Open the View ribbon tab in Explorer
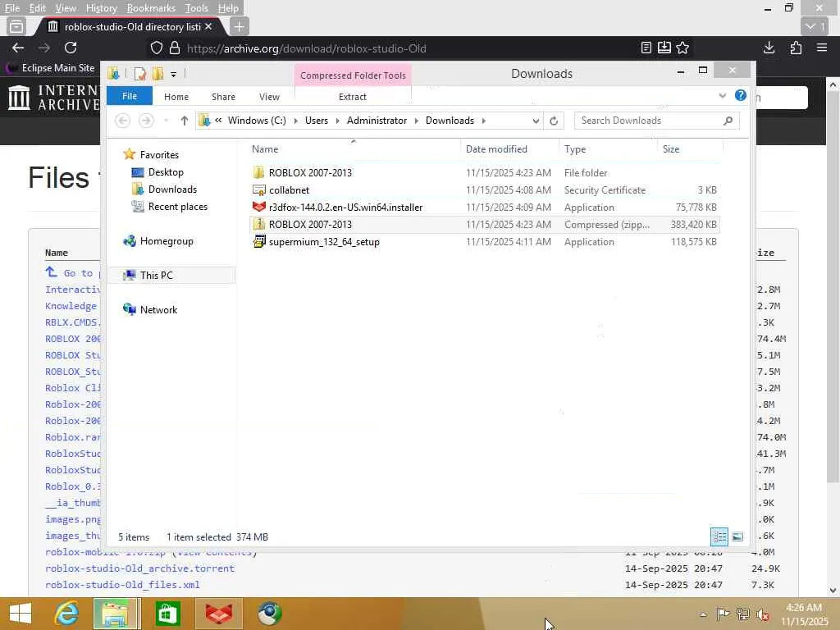 (269, 97)
